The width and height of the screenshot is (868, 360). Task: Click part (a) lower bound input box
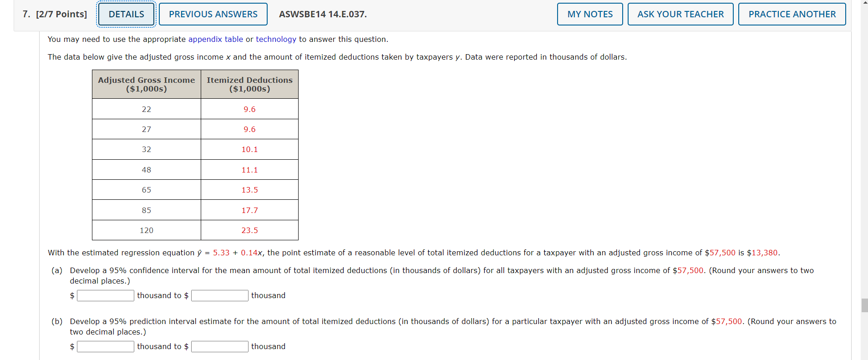105,295
